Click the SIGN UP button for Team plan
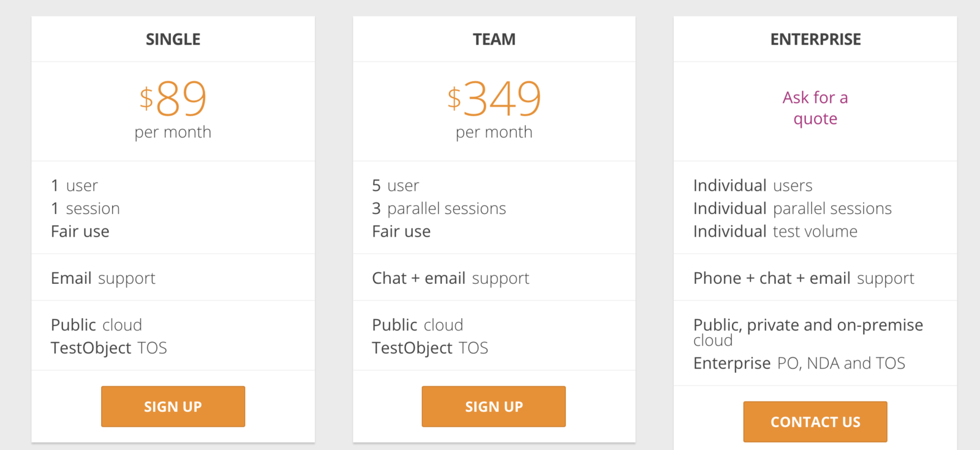Viewport: 980px width, 450px height. 494,406
